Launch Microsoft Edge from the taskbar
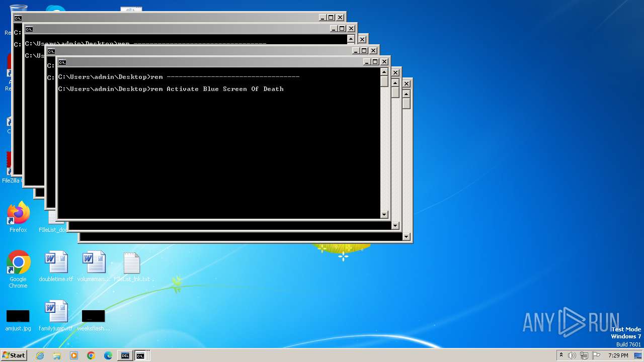Screen dimensions: 644x362 [x=108, y=355]
